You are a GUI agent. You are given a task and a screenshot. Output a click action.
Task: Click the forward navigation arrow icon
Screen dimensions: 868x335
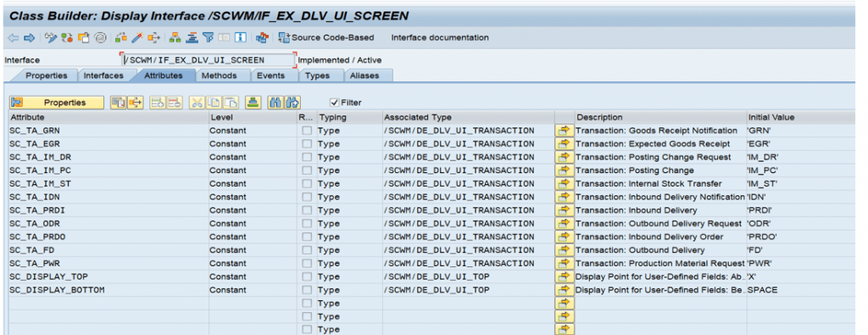(30, 37)
